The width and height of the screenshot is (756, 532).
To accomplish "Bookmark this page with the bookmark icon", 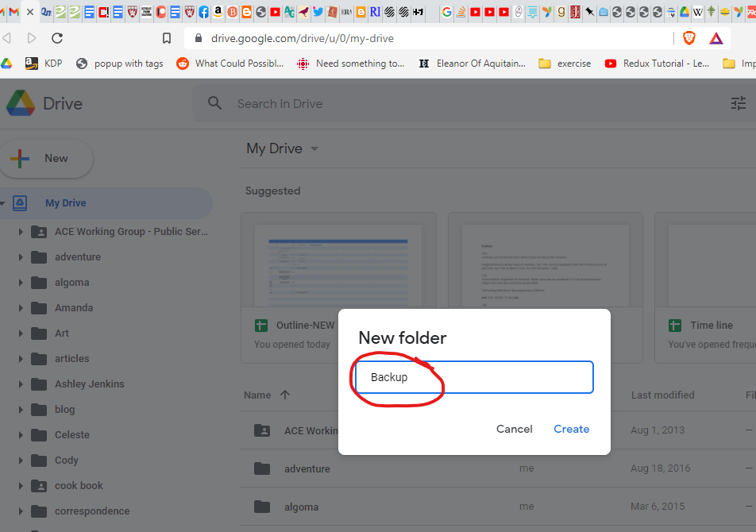I will pyautogui.click(x=166, y=38).
